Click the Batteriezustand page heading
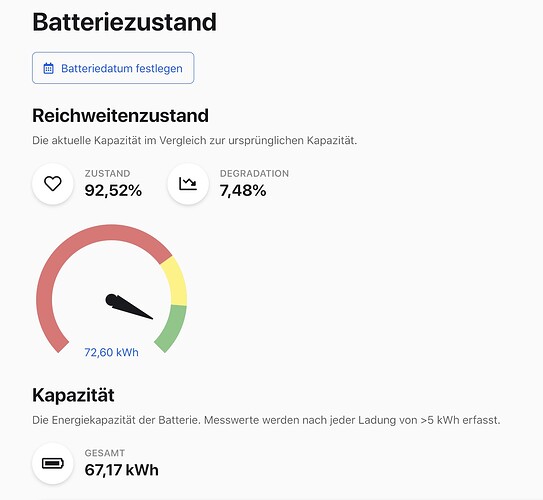 [x=124, y=22]
